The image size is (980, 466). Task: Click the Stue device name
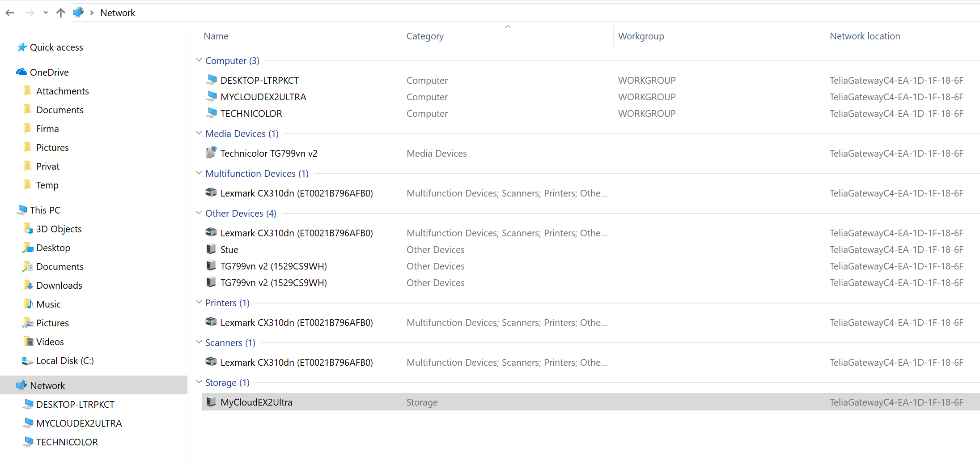[229, 249]
